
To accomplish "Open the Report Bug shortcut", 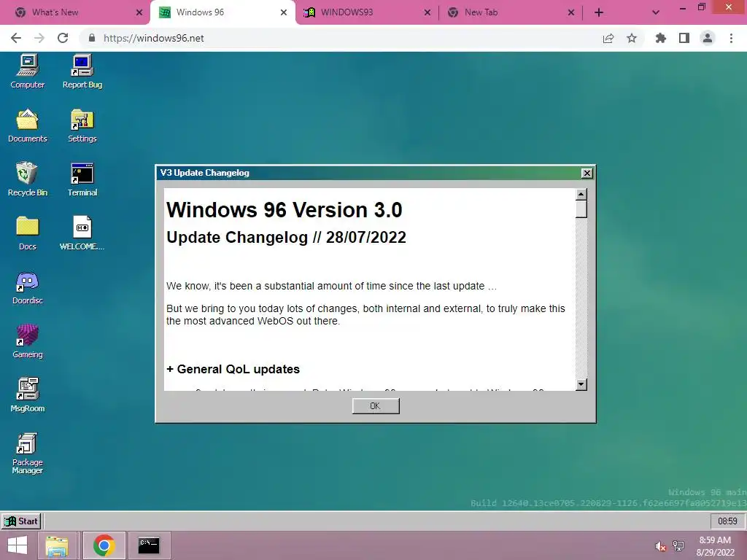I will (82, 71).
